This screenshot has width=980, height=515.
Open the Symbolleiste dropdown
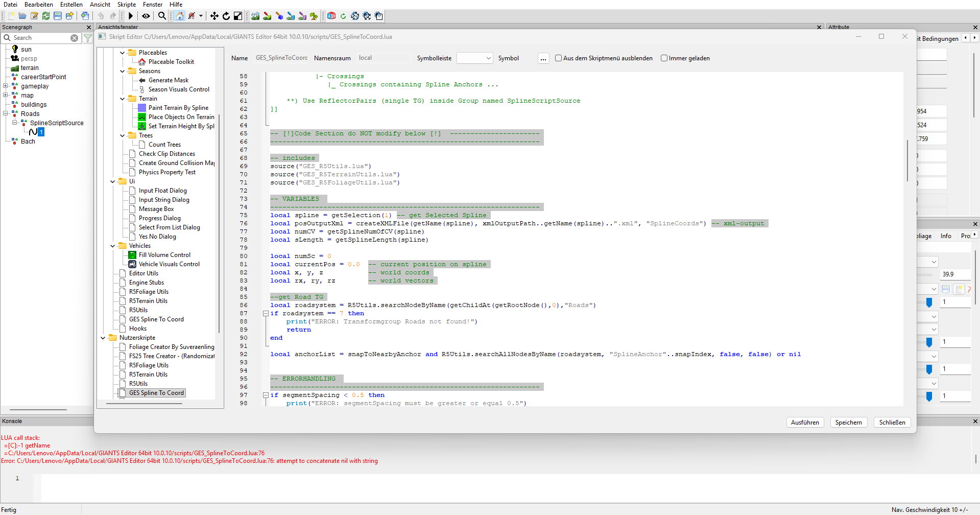coord(474,58)
